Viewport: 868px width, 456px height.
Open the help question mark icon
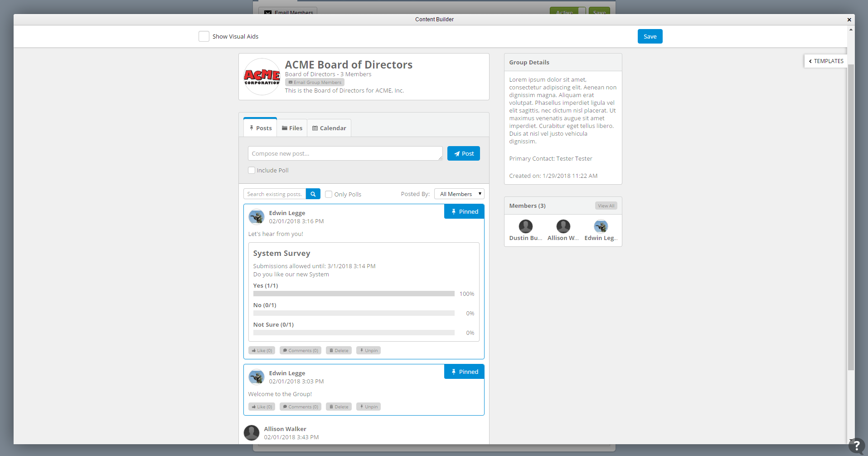[856, 446]
